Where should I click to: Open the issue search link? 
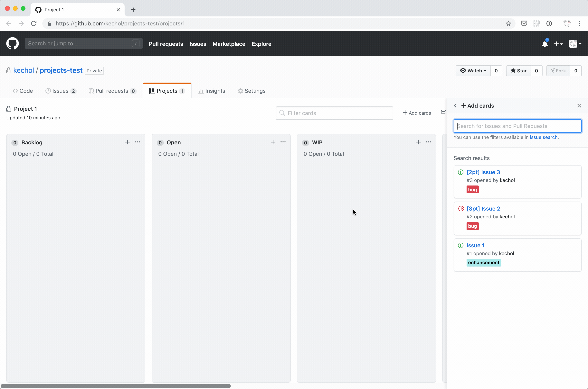click(543, 137)
